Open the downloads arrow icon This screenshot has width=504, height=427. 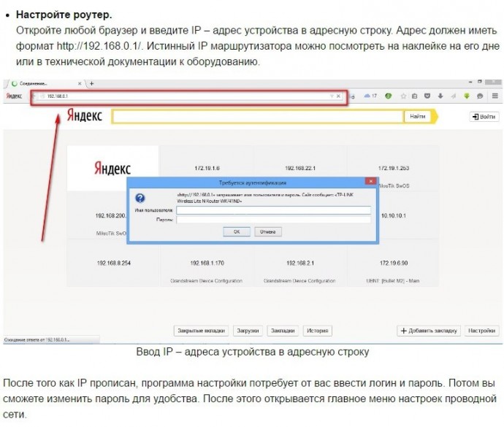tap(440, 96)
